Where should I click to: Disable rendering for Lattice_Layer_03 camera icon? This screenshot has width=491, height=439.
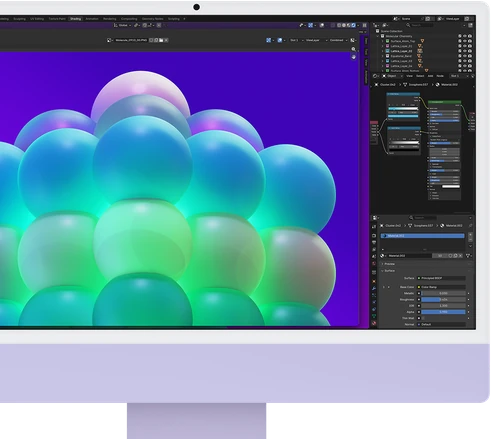(470, 61)
